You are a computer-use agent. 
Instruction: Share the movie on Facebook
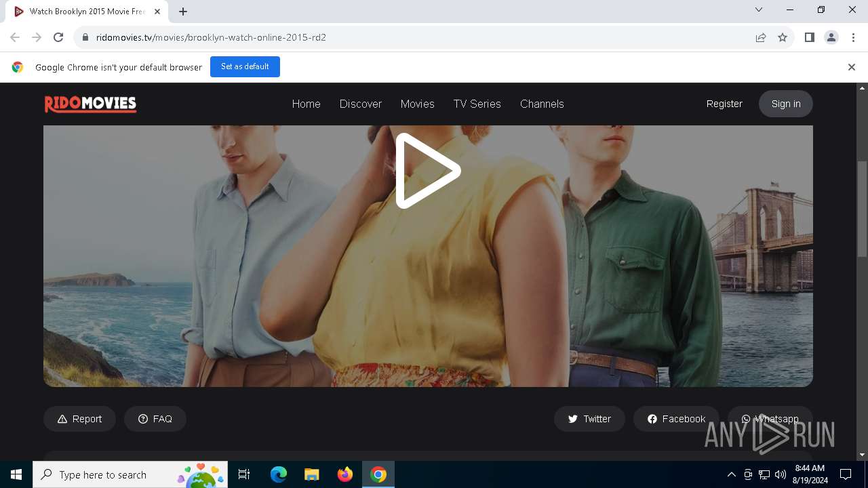coord(675,419)
